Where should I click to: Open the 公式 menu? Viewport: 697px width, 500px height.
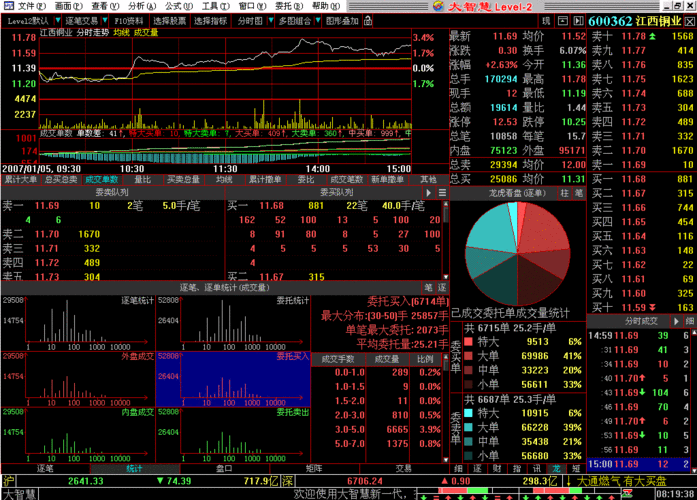point(179,6)
